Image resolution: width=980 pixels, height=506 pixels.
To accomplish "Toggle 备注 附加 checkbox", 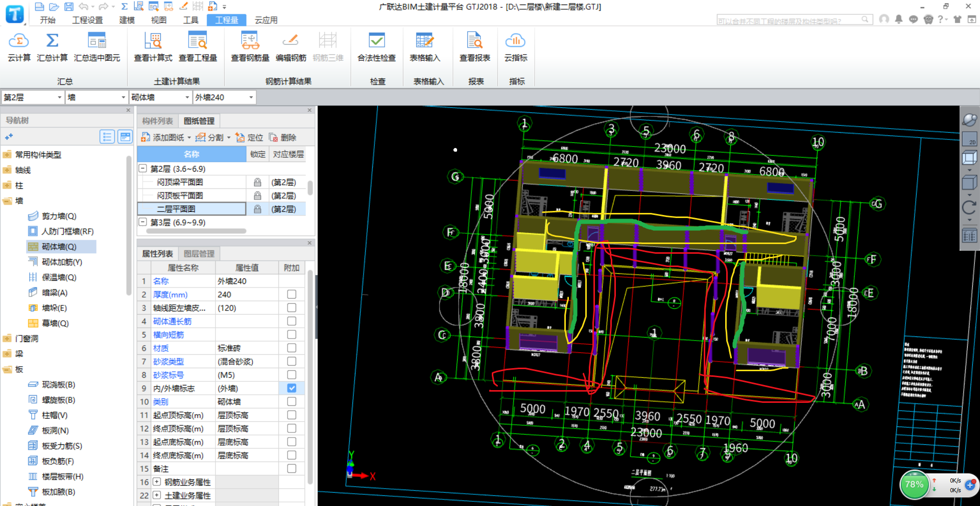I will (292, 468).
